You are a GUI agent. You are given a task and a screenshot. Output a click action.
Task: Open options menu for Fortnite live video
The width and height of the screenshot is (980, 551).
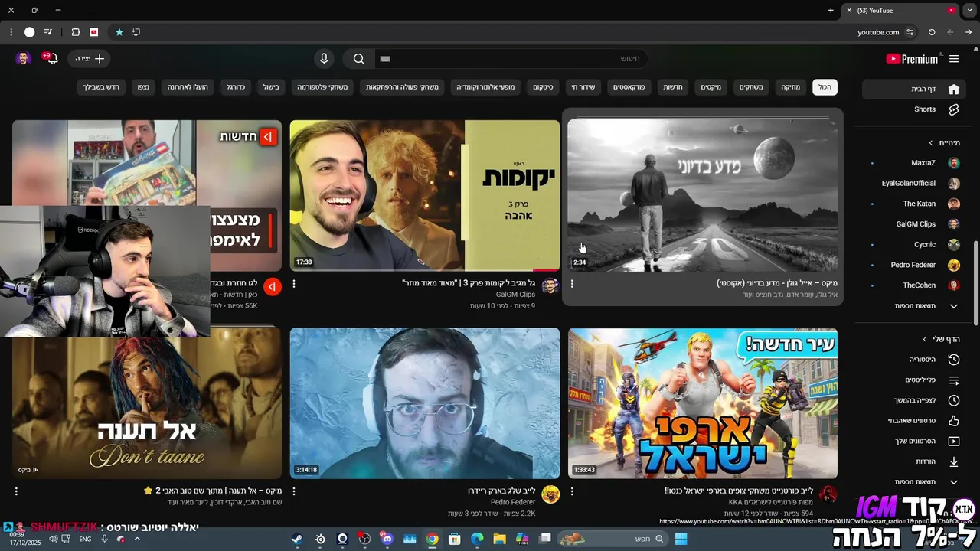[x=572, y=491]
